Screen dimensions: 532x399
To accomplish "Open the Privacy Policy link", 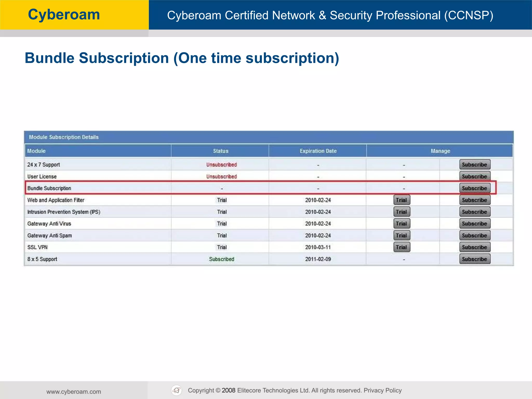I will (x=383, y=390).
